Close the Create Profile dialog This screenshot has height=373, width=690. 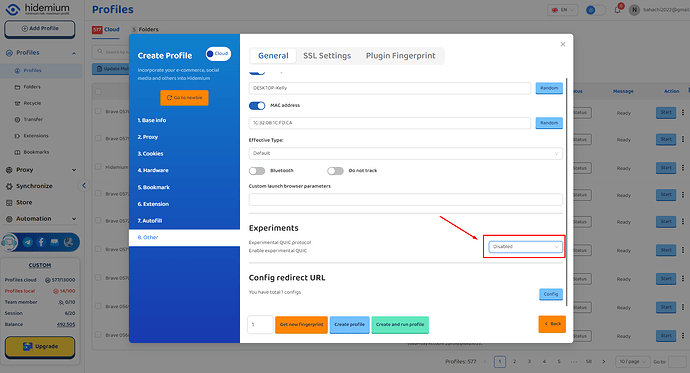coord(562,44)
